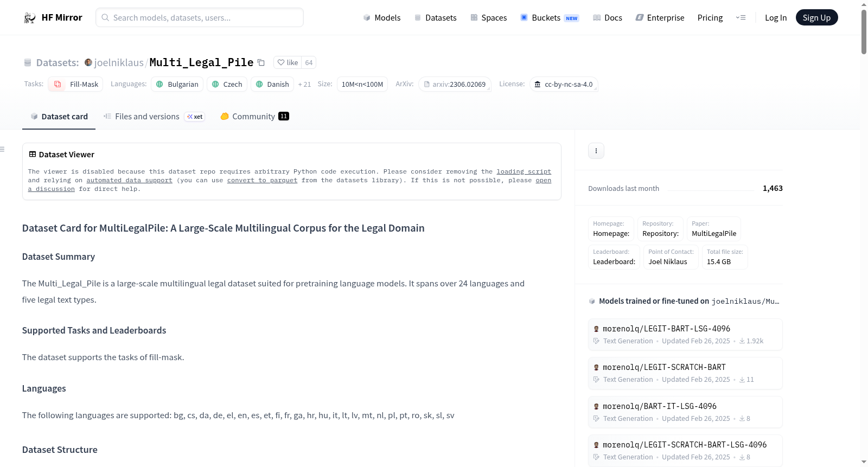Viewport: 868px width, 467px height.
Task: Open the joelniklaus user profile link
Action: [x=119, y=62]
